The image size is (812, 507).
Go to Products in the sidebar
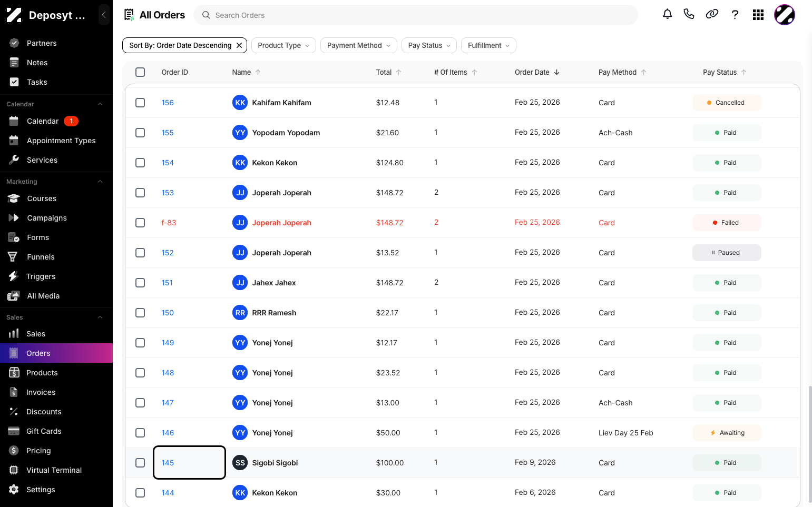[x=56, y=373]
